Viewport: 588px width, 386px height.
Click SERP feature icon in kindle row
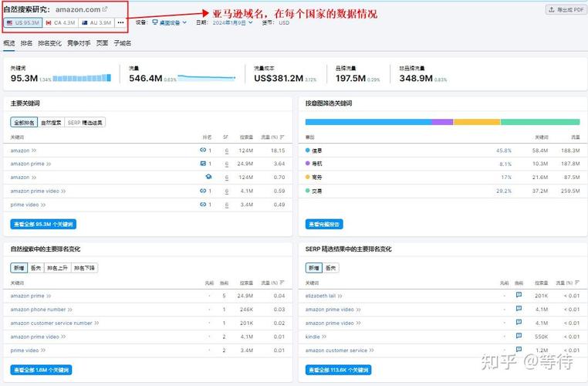pos(519,336)
